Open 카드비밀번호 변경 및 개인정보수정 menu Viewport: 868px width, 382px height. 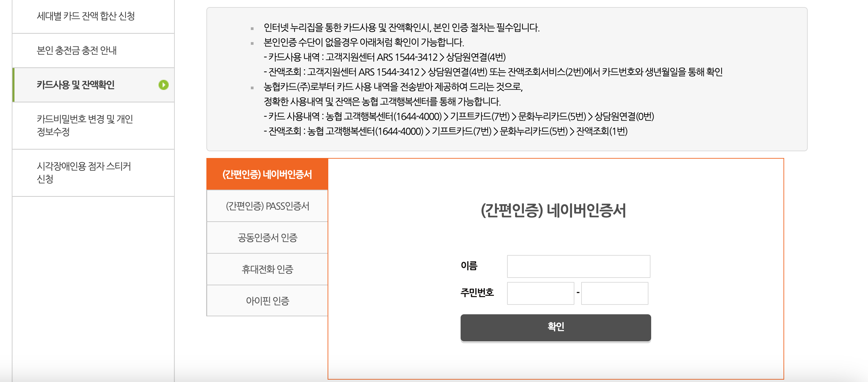coord(93,125)
